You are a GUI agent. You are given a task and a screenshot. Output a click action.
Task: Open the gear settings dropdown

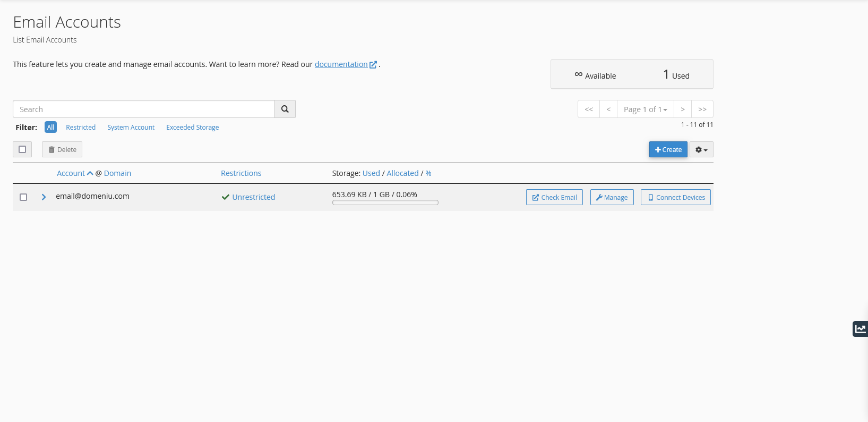(701, 149)
